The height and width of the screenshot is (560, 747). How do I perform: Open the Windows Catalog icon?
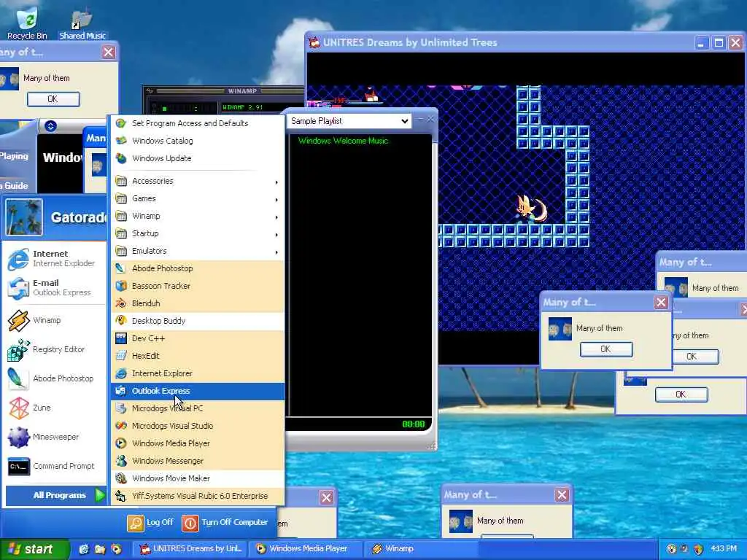tap(121, 141)
